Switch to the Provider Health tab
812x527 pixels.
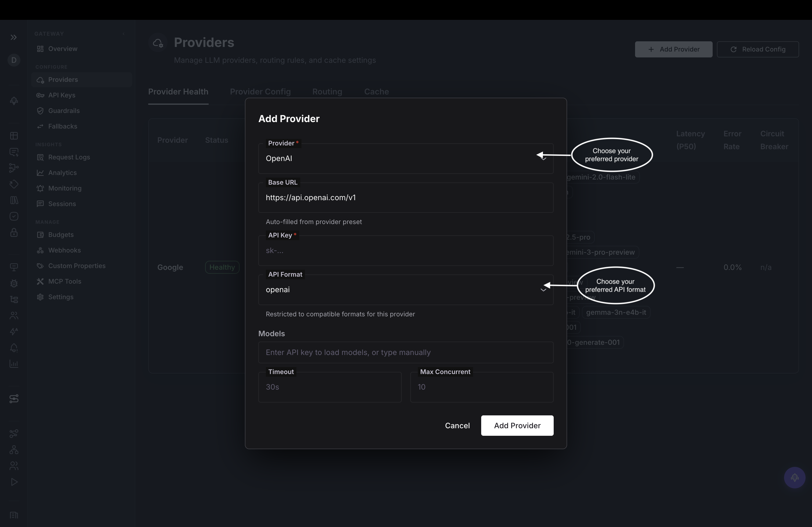pyautogui.click(x=178, y=92)
